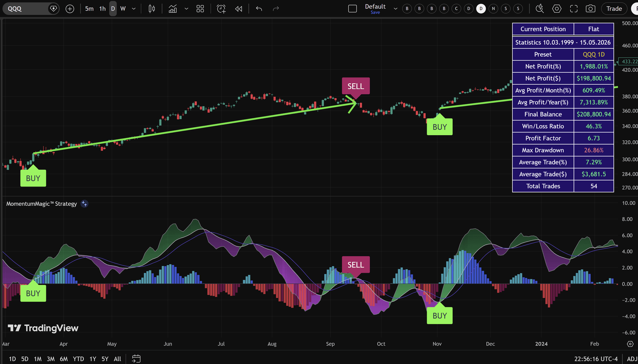638x364 pixels.
Task: Click the Trade button
Action: [614, 9]
